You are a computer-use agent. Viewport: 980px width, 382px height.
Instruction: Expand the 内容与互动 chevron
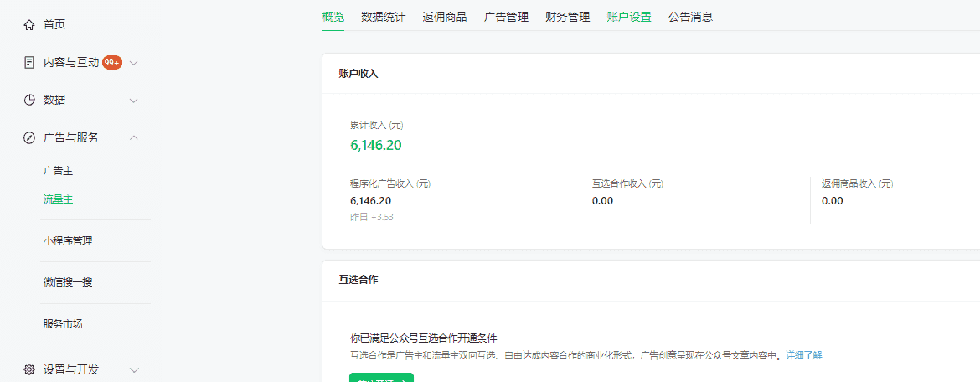(134, 63)
